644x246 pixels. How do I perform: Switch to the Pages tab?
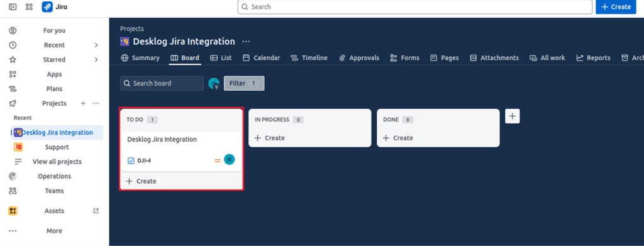click(445, 58)
